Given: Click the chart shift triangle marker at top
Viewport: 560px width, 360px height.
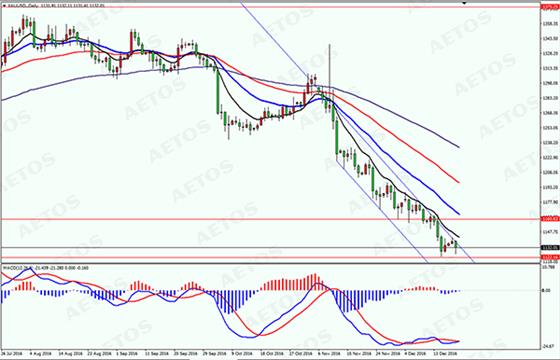Looking at the screenshot, I should tap(464, 3).
